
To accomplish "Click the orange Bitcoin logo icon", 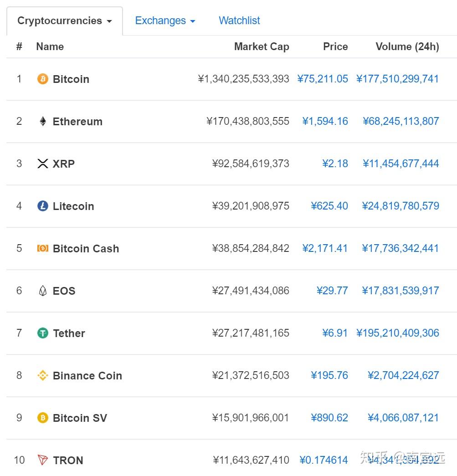I will (42, 79).
